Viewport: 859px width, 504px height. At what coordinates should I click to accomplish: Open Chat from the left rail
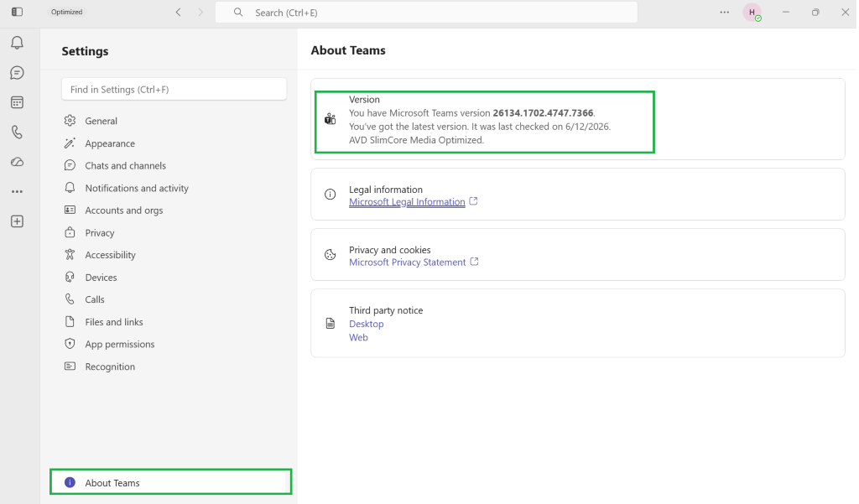tap(17, 73)
